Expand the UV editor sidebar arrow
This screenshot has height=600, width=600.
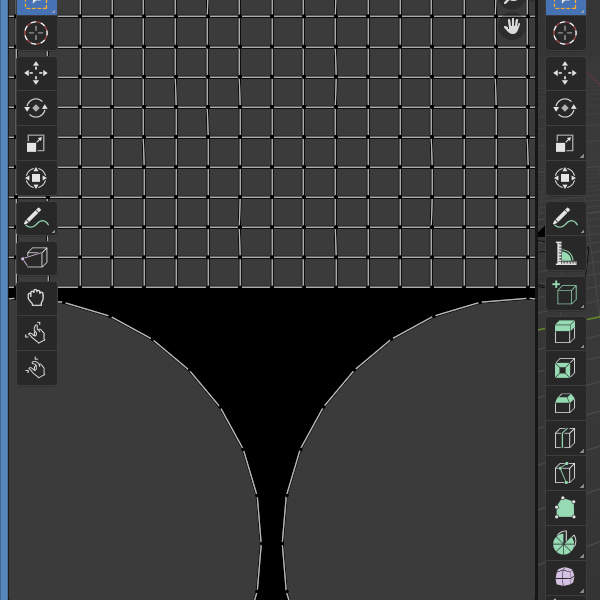tap(540, 231)
